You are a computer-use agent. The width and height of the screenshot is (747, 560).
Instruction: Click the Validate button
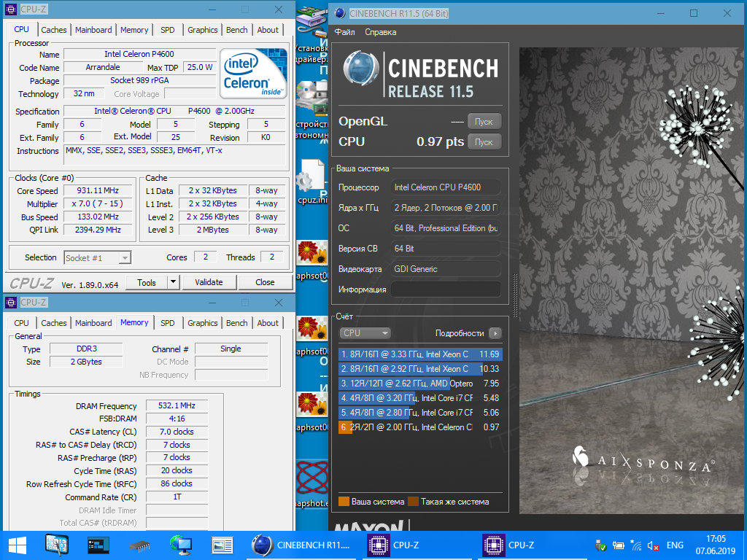(209, 282)
